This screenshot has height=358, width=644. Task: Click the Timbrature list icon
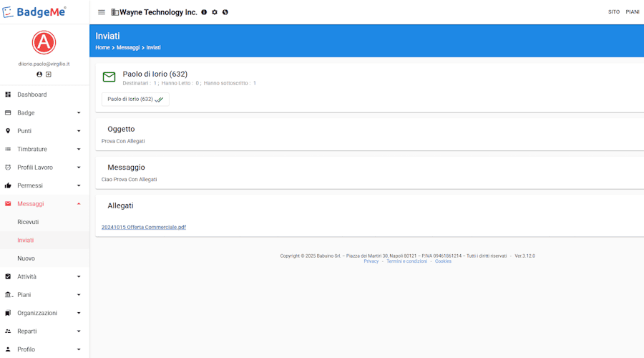(x=8, y=149)
